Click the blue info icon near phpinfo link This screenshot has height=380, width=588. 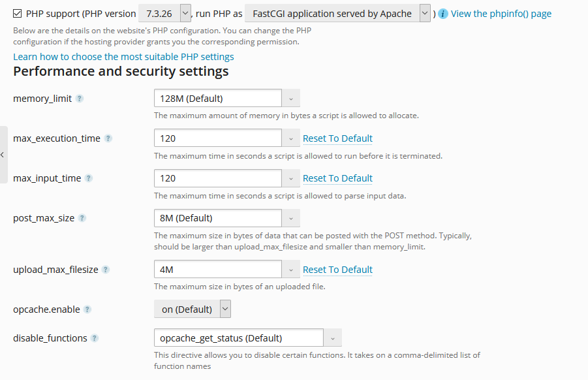[443, 13]
